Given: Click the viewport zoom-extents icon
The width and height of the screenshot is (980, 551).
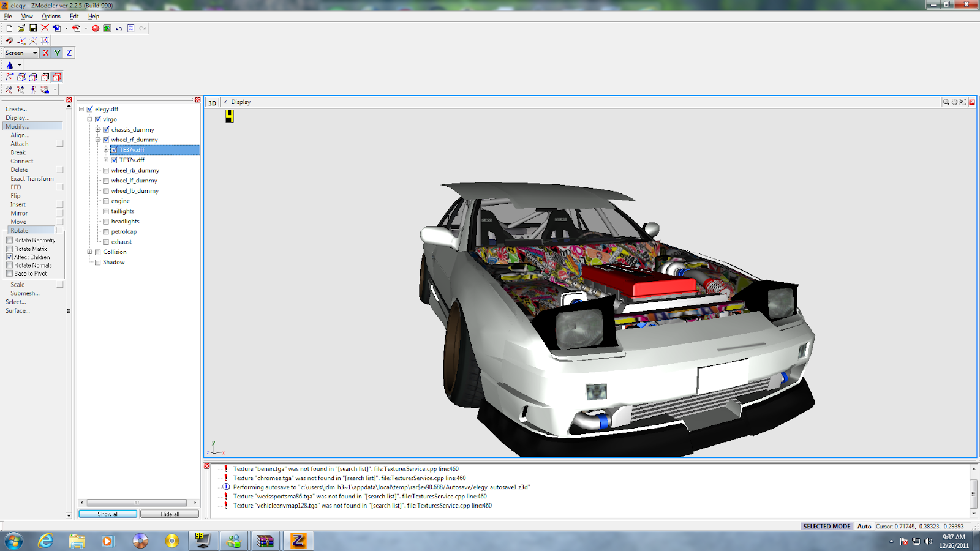Looking at the screenshot, I should 963,102.
